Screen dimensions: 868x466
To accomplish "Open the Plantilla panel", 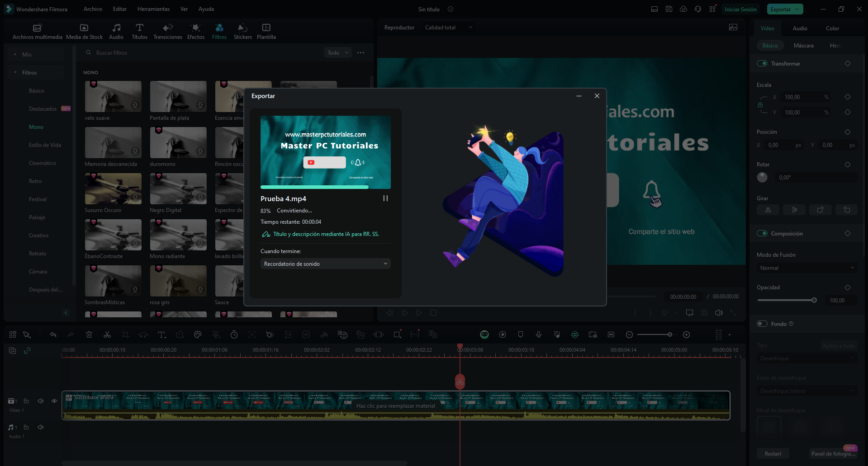I will click(266, 32).
